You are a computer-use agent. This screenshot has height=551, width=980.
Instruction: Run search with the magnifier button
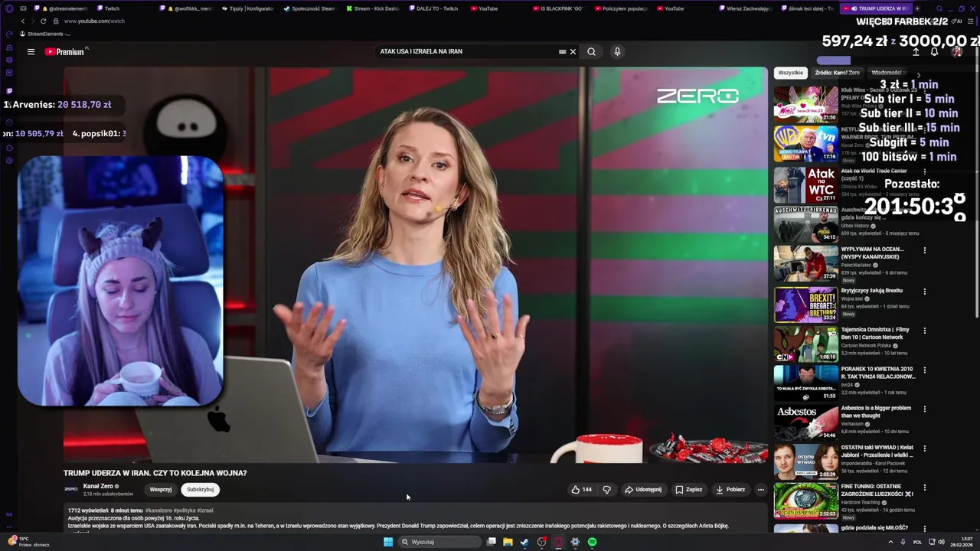[591, 52]
